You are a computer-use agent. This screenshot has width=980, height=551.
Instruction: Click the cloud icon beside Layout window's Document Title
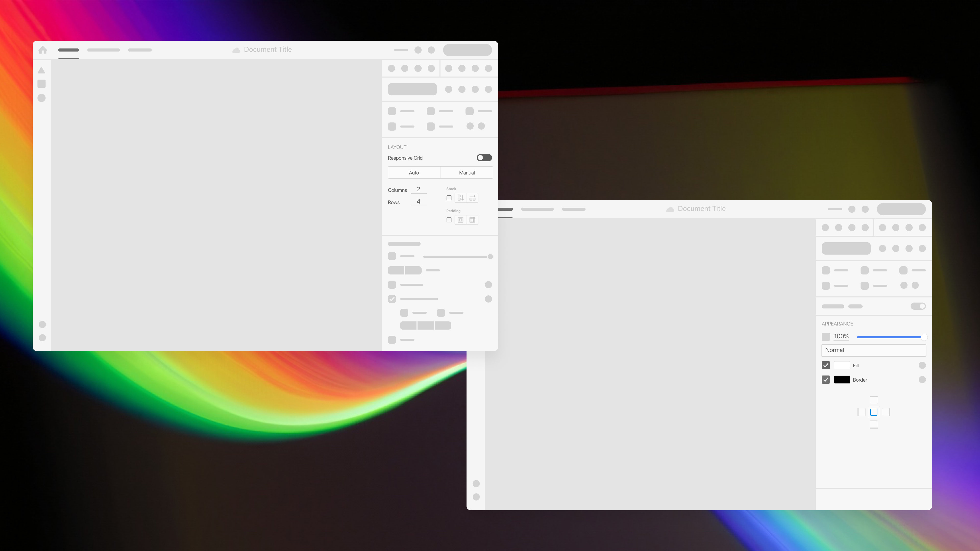[236, 50]
